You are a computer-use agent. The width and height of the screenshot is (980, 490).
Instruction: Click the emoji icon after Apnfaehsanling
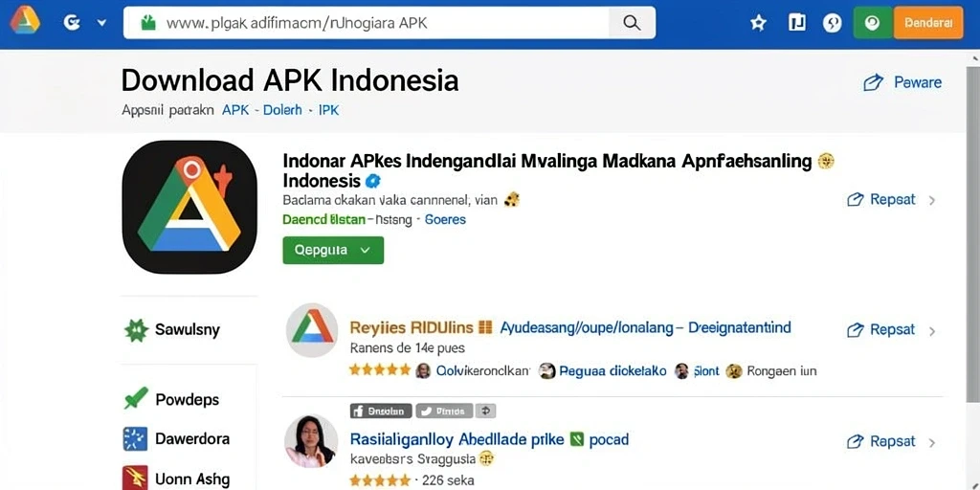(826, 161)
